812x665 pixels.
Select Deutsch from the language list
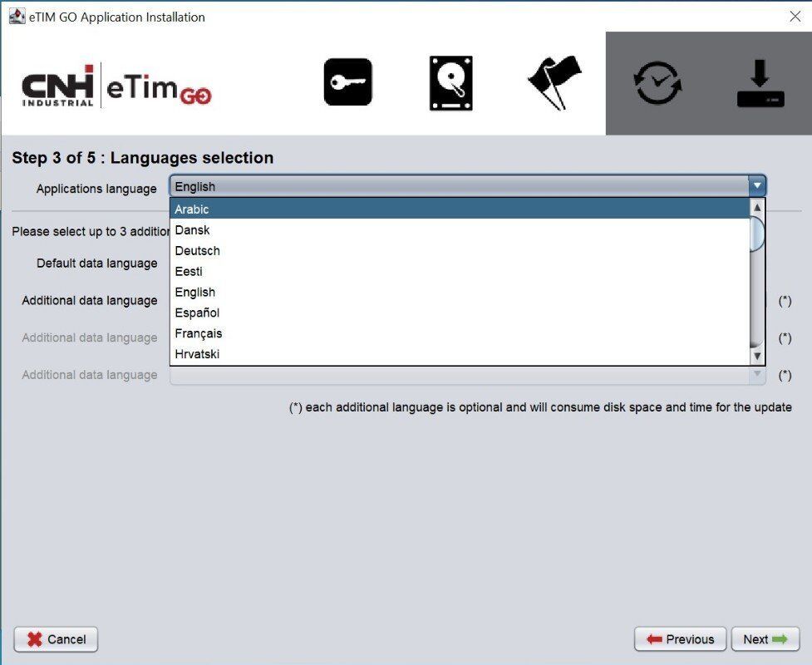(x=460, y=250)
